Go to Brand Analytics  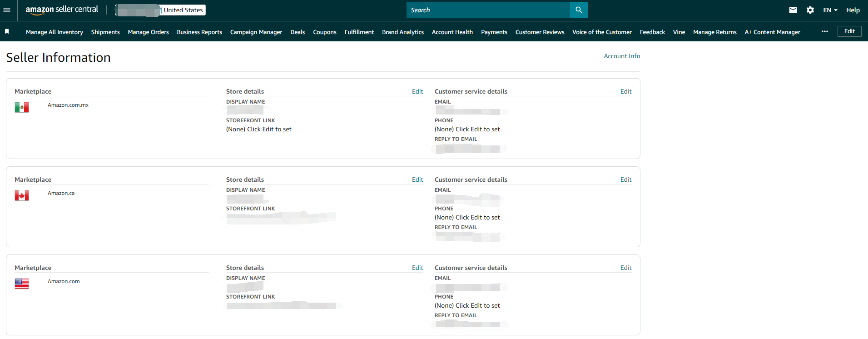tap(402, 32)
